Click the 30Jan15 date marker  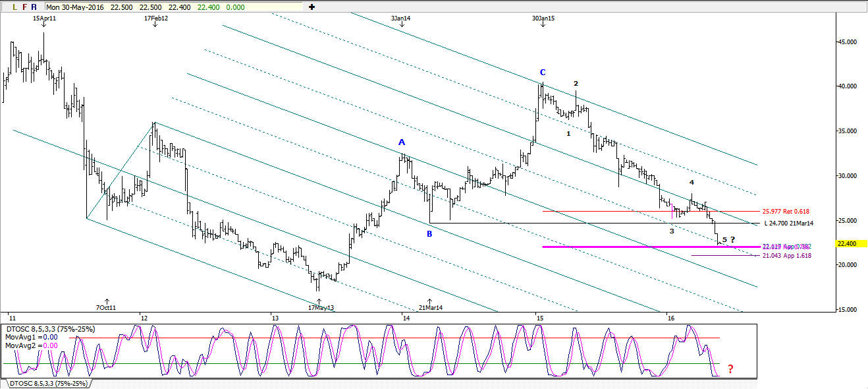pyautogui.click(x=543, y=18)
